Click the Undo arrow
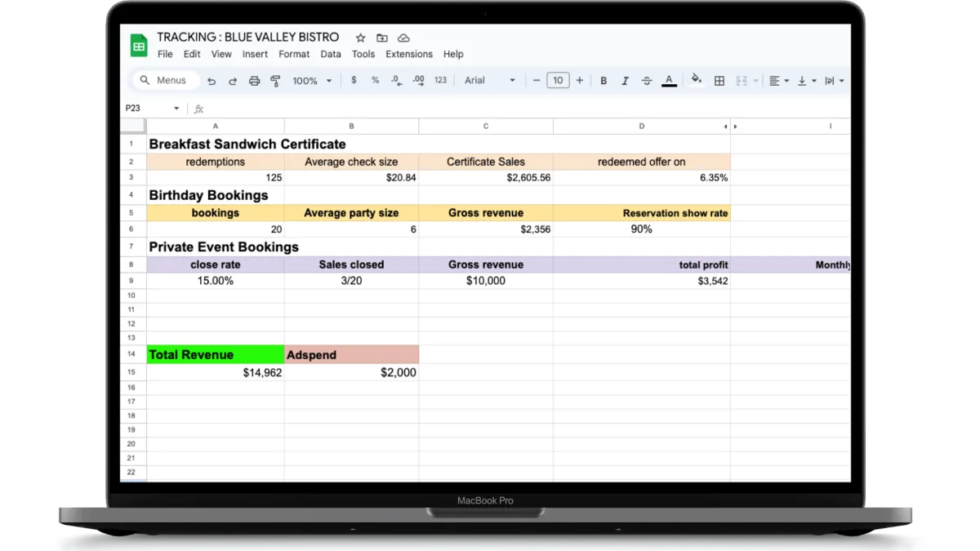Screen dimensions: 980x551 [212, 81]
